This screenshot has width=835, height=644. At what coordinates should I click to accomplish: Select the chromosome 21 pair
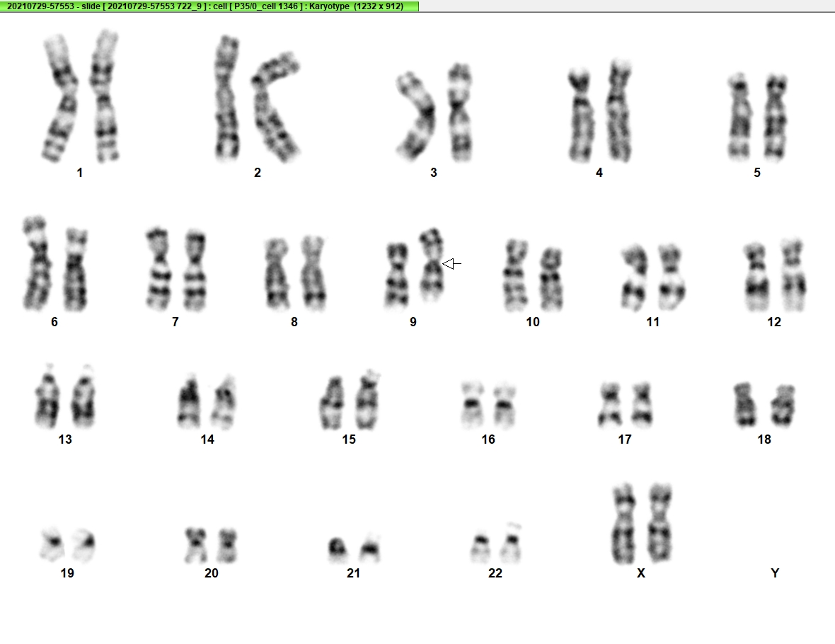pyautogui.click(x=354, y=548)
